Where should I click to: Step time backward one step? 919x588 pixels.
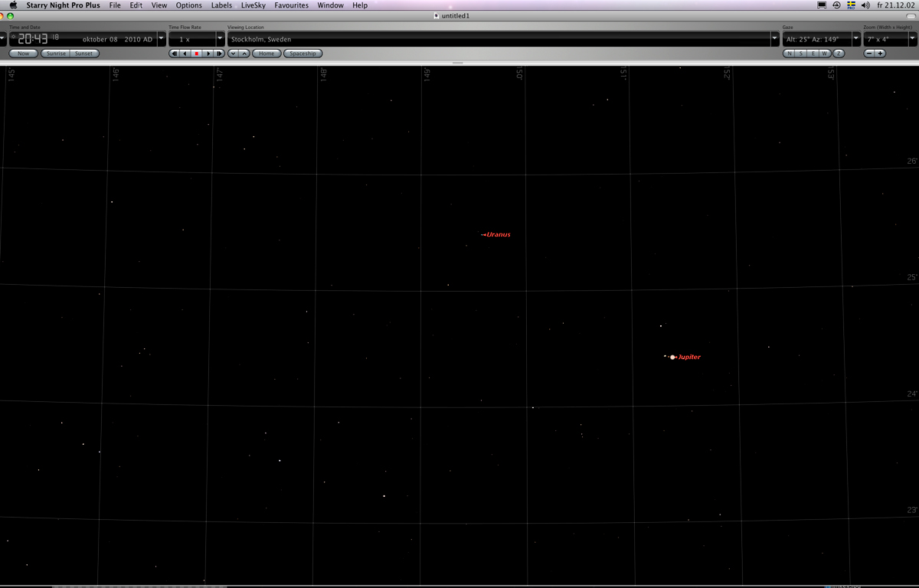pos(175,54)
